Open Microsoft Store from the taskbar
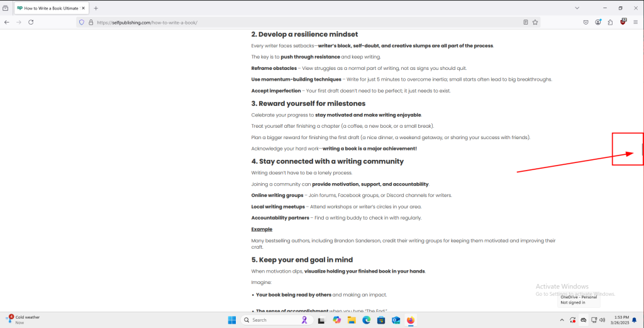The image size is (644, 328). (x=381, y=320)
